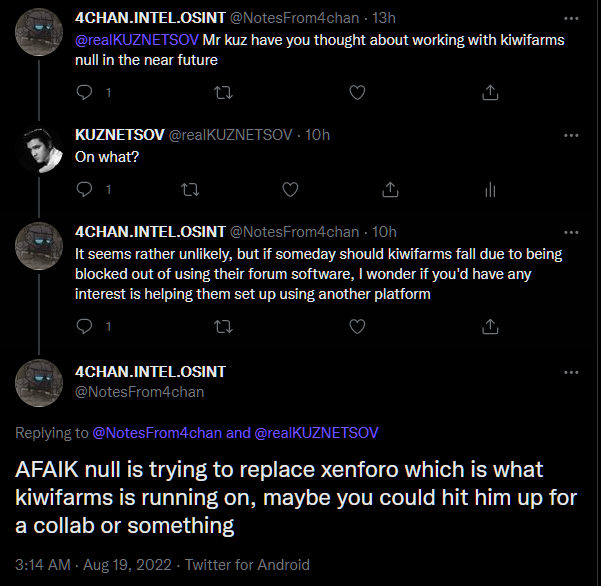Image resolution: width=601 pixels, height=586 pixels.
Task: Like the 'It seems rather unlikely' tweet
Action: point(357,326)
